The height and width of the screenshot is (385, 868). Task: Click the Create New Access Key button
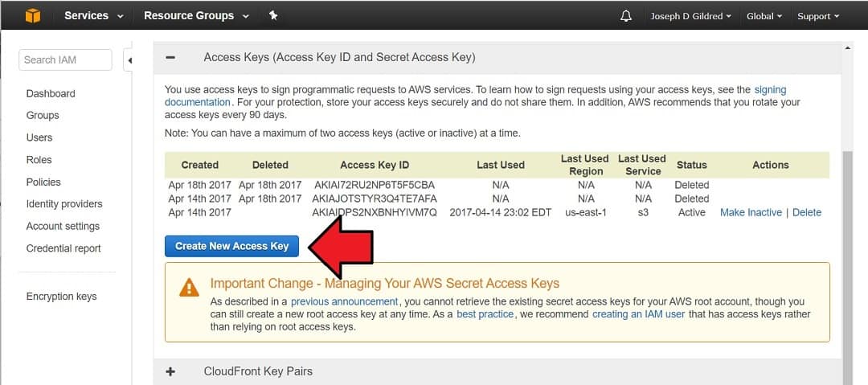click(231, 246)
